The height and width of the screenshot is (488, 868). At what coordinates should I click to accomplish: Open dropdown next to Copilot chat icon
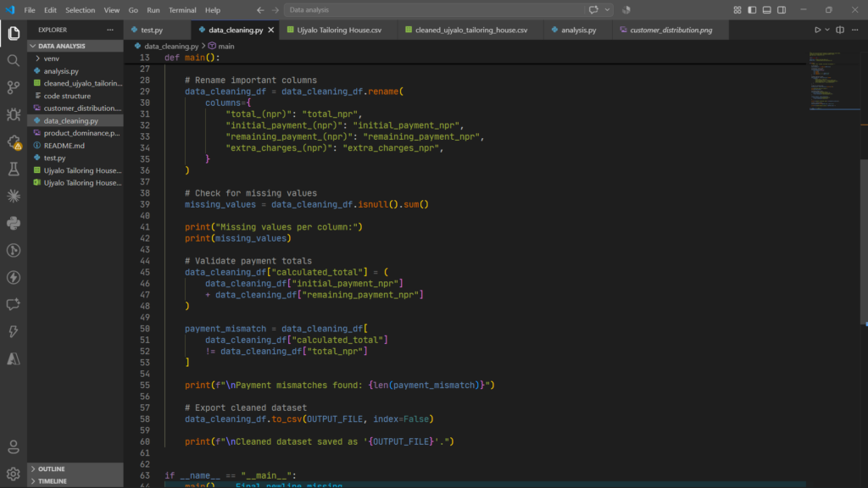tap(607, 10)
